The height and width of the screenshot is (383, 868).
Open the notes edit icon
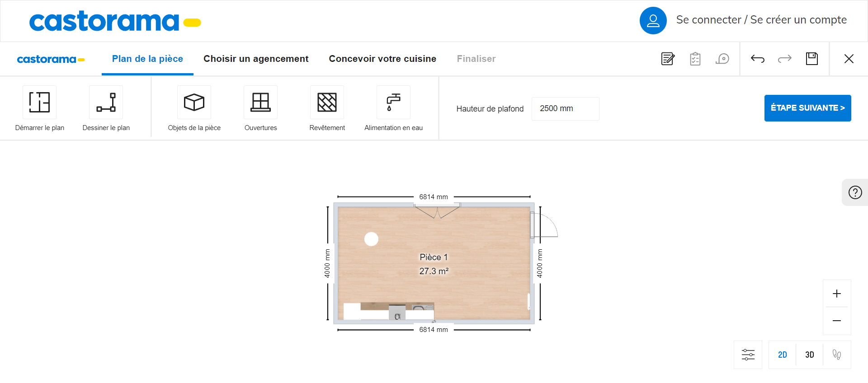pyautogui.click(x=668, y=59)
